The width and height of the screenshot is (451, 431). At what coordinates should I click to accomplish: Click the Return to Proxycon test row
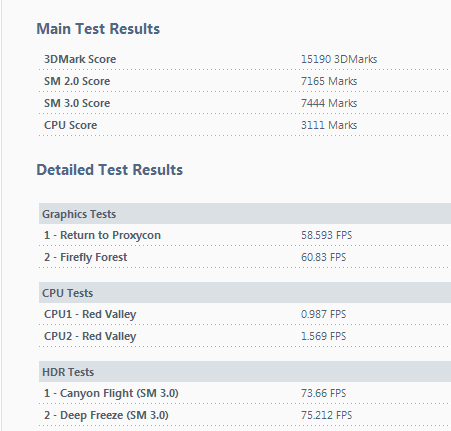[x=245, y=235]
